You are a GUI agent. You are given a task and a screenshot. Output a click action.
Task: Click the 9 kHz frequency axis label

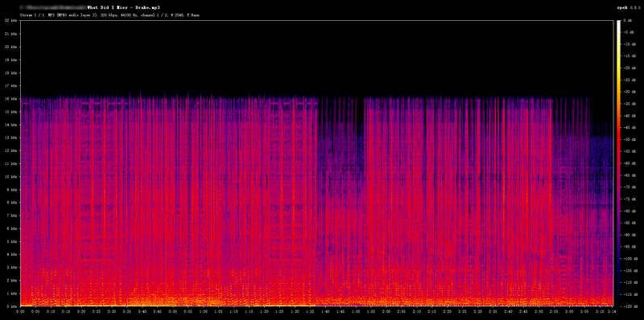click(11, 190)
